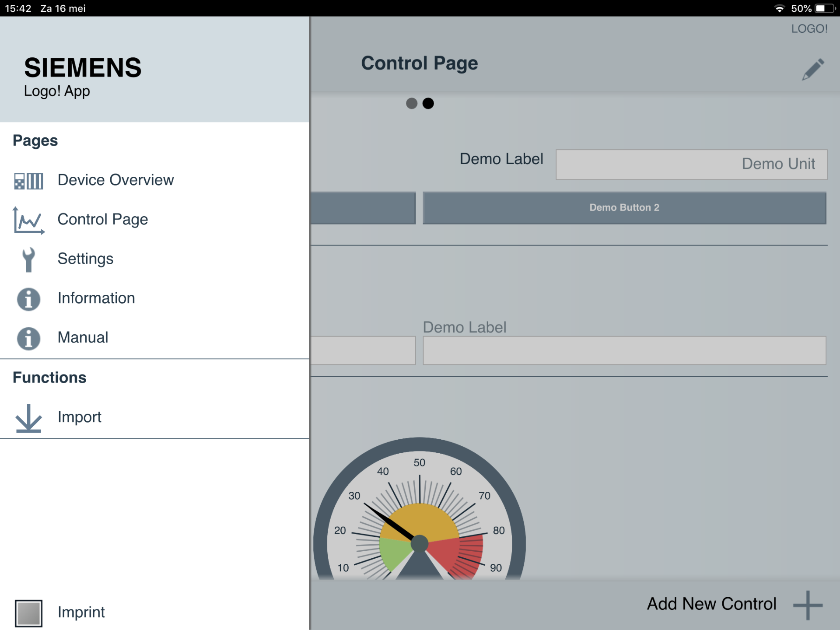840x630 pixels.
Task: Select second page indicator dot
Action: [x=428, y=103]
